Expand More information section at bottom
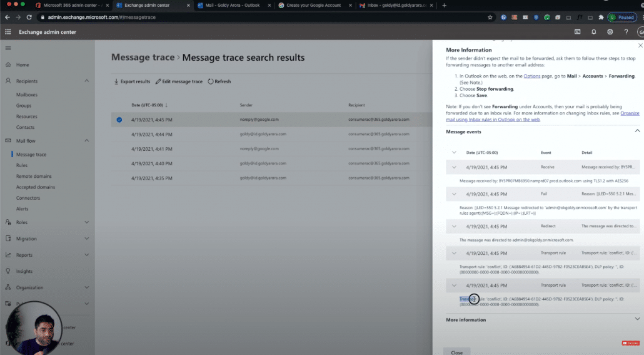This screenshot has height=355, width=644. pos(637,319)
